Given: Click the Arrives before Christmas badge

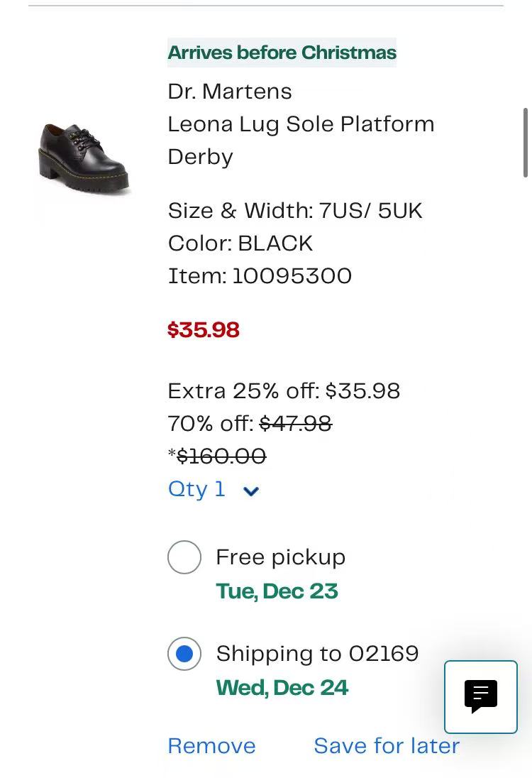Looking at the screenshot, I should [282, 52].
